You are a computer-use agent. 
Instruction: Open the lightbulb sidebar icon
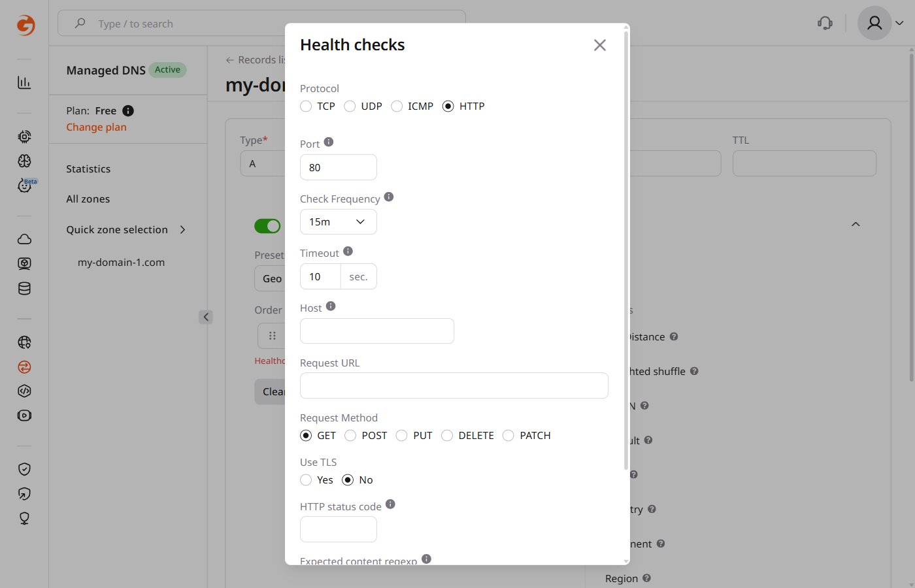(x=24, y=519)
